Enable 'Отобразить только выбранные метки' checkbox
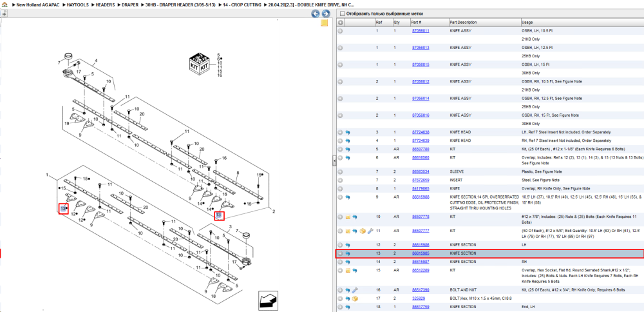This screenshot has height=312, width=644. [342, 14]
